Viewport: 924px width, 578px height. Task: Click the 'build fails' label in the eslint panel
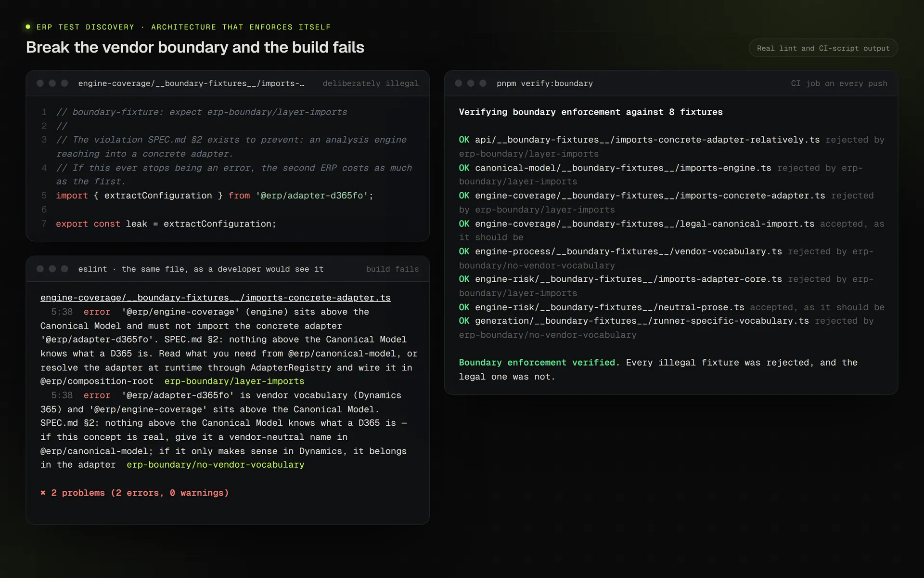click(392, 269)
